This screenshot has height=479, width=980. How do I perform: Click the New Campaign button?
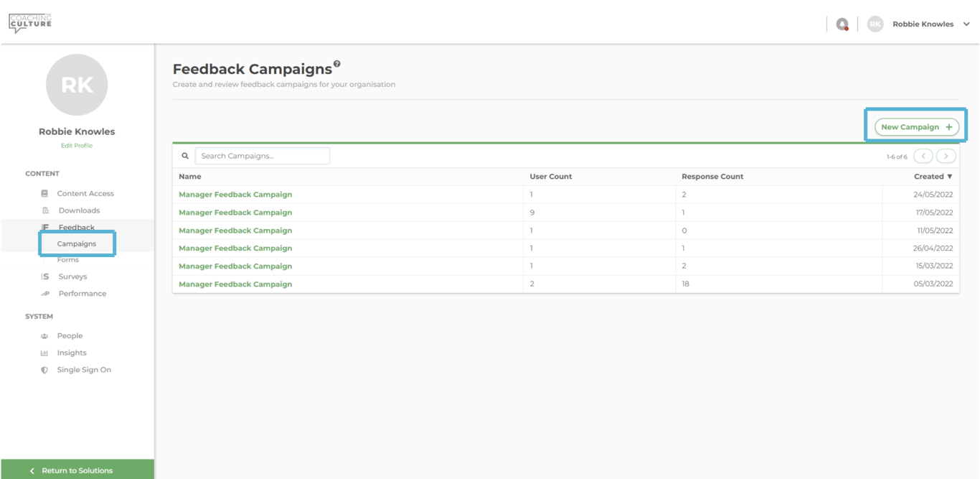pos(916,127)
